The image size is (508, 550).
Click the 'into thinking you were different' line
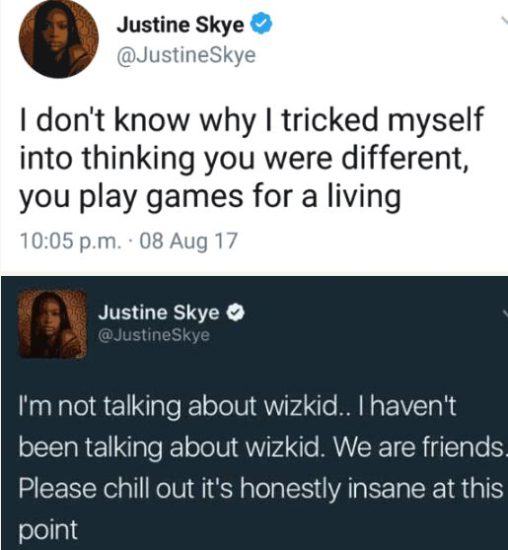pos(244,159)
